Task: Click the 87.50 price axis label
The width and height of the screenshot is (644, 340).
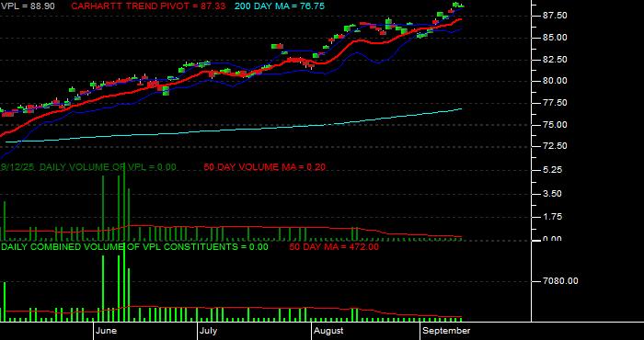Action: click(x=556, y=16)
